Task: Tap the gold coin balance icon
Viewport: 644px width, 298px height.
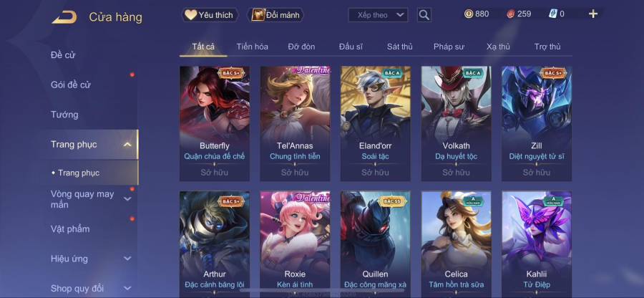Action: click(x=469, y=14)
